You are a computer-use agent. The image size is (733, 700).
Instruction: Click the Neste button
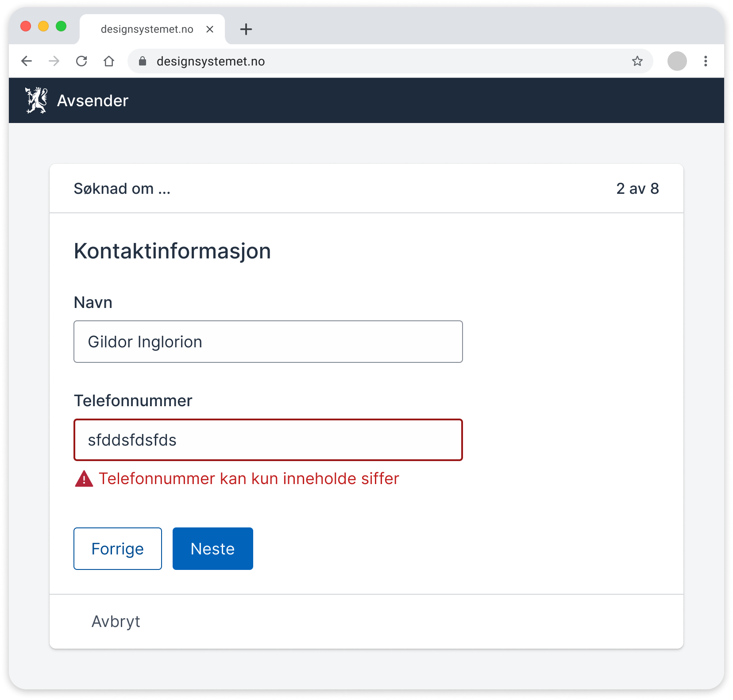(x=213, y=549)
